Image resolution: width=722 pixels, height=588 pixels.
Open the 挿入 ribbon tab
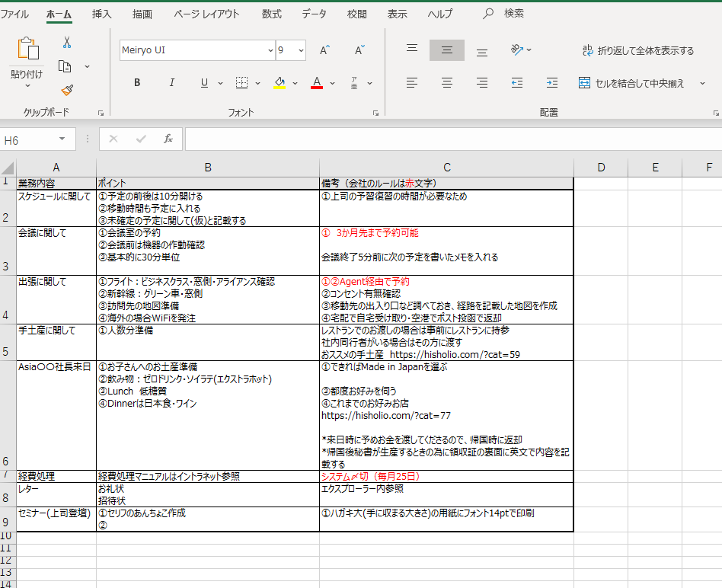101,14
